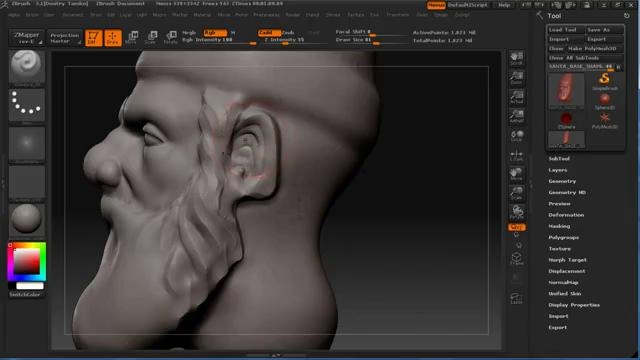
Task: Click Clone All SubTools button
Action: (585, 58)
